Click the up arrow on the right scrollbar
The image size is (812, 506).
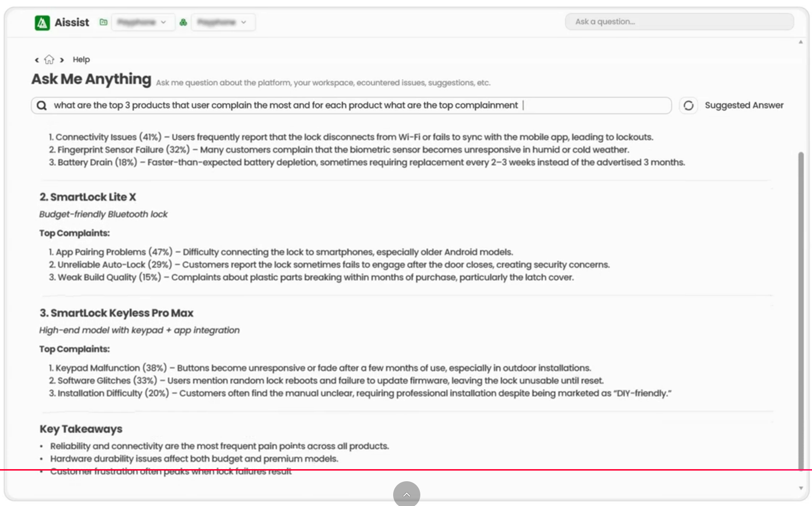coord(801,43)
